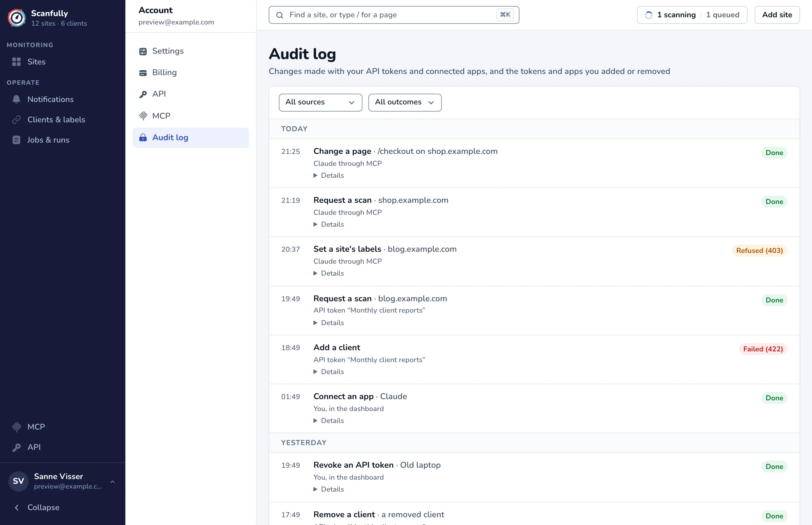812x525 pixels.
Task: Open MCP label in Account menu
Action: pyautogui.click(x=162, y=116)
